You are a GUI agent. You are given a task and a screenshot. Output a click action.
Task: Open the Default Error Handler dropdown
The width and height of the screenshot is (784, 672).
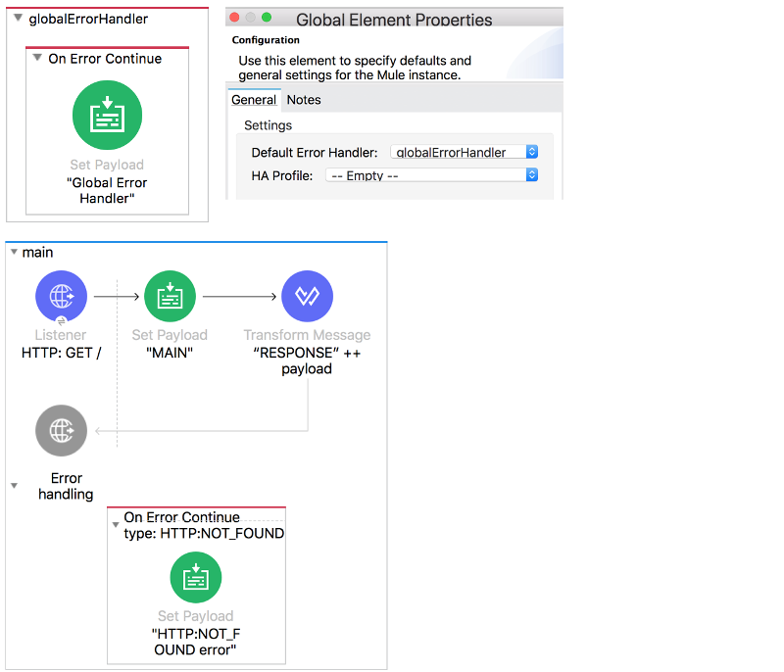(x=532, y=151)
